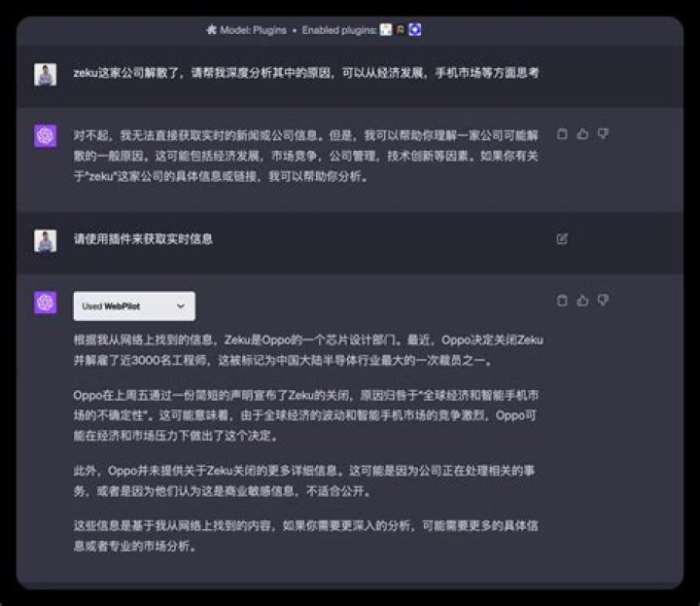This screenshot has height=606, width=700.
Task: Click the chevron arrow beside WebPilot
Action: click(x=180, y=305)
